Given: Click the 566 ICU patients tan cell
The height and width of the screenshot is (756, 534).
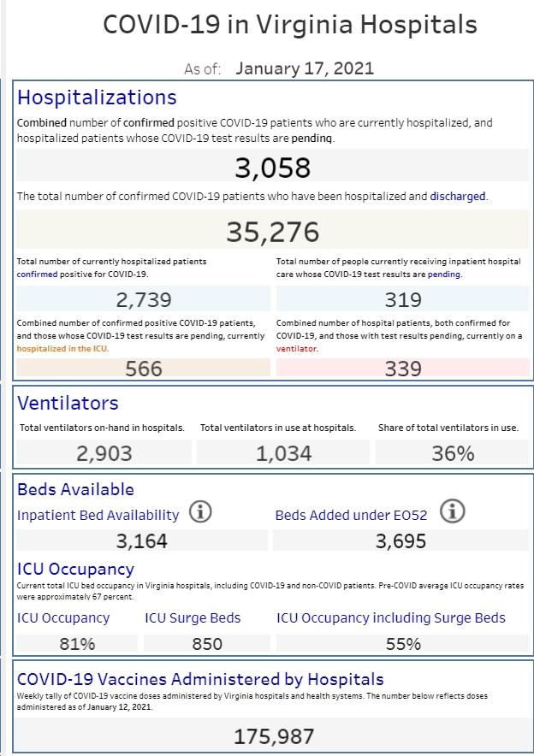Looking at the screenshot, I should point(143,368).
